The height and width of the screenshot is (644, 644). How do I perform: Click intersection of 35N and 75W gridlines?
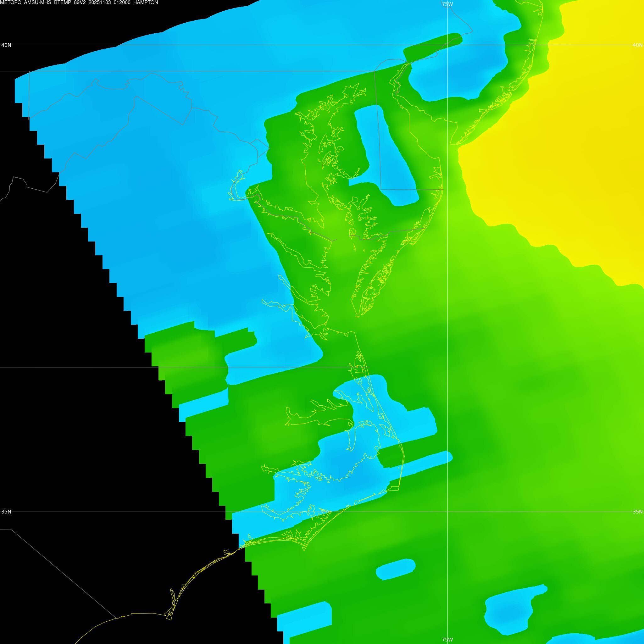(x=447, y=512)
